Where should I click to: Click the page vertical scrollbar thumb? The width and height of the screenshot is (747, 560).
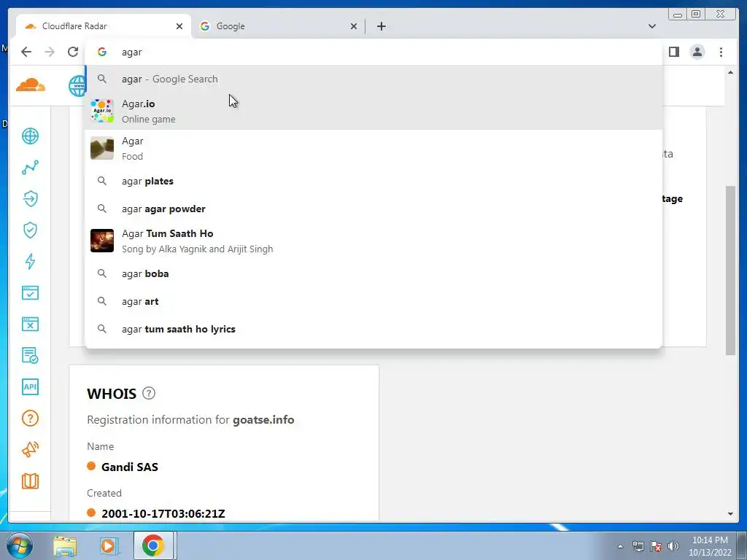tap(730, 270)
